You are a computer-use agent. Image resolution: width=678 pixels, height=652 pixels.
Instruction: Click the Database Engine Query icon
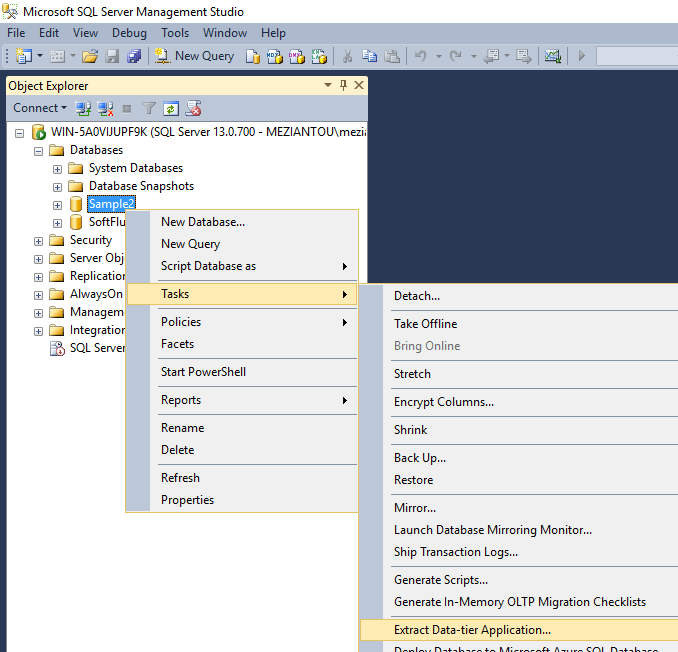click(253, 56)
